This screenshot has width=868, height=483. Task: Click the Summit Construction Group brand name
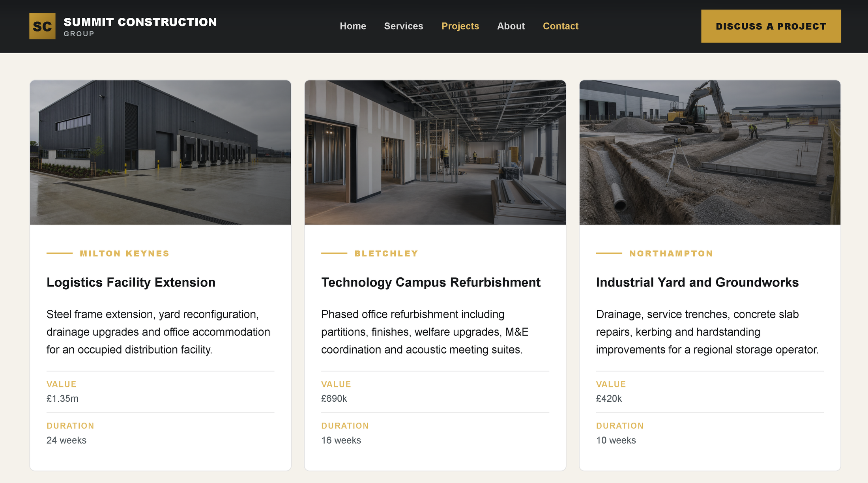coord(140,26)
